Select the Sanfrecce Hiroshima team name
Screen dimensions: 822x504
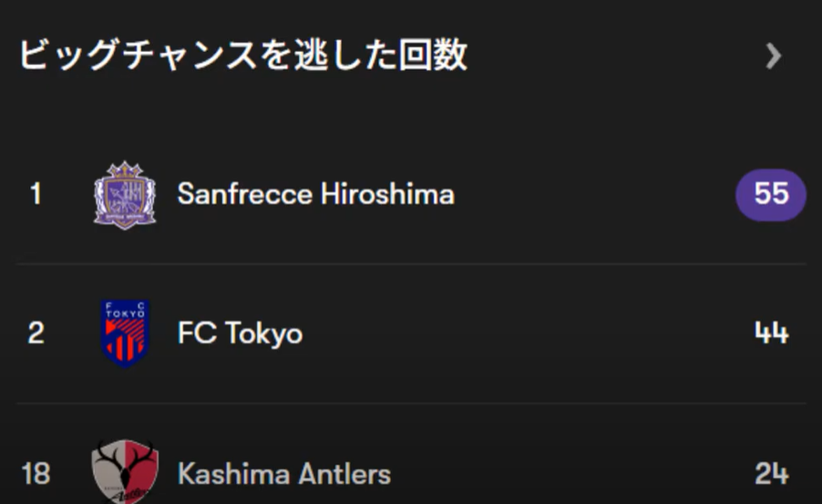pos(315,194)
